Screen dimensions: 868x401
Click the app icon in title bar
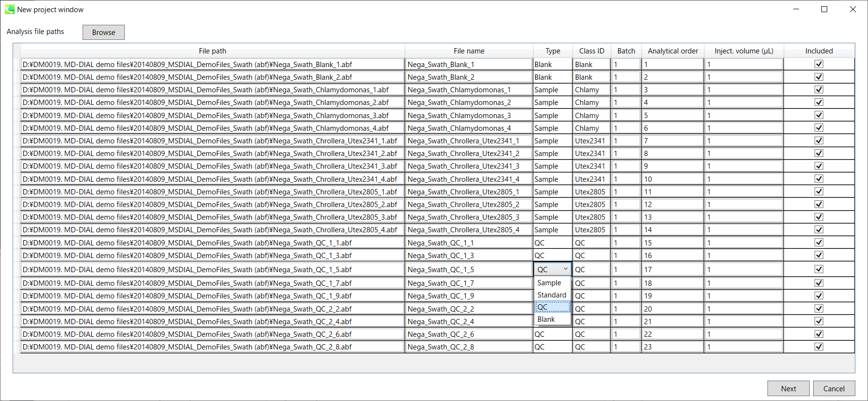[9, 10]
